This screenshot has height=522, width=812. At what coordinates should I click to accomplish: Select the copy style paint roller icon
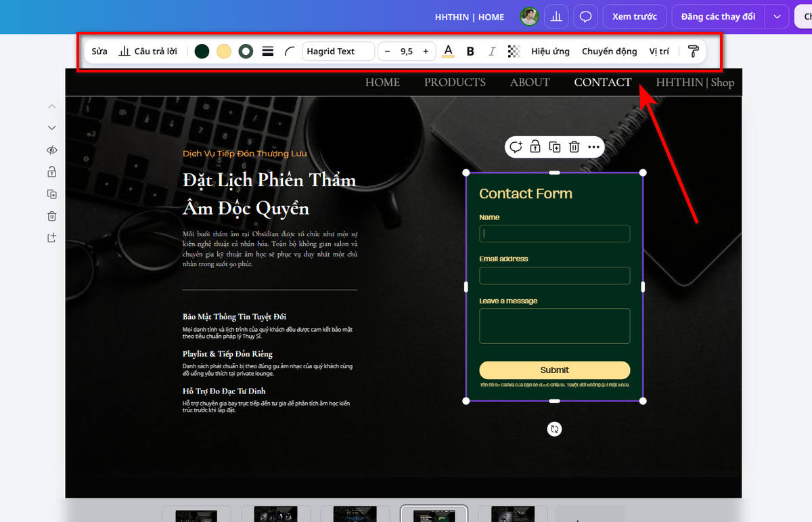click(x=694, y=51)
